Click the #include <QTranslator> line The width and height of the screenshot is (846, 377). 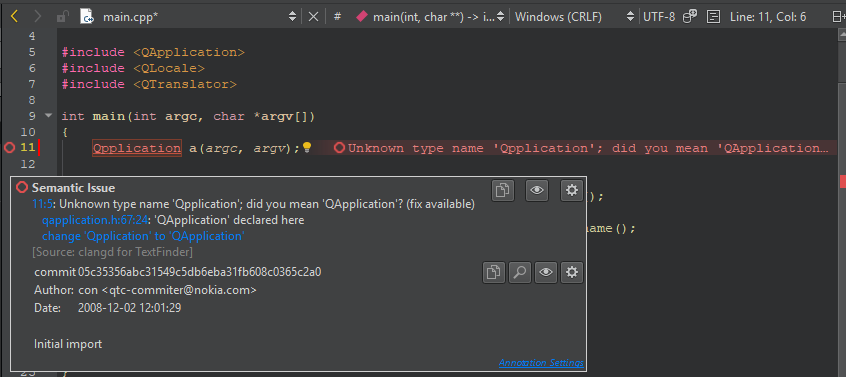(x=149, y=84)
